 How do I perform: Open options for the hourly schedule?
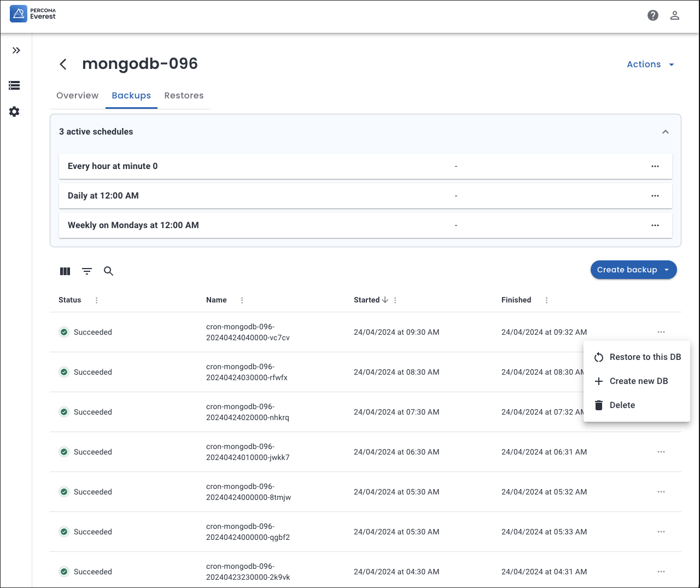655,166
